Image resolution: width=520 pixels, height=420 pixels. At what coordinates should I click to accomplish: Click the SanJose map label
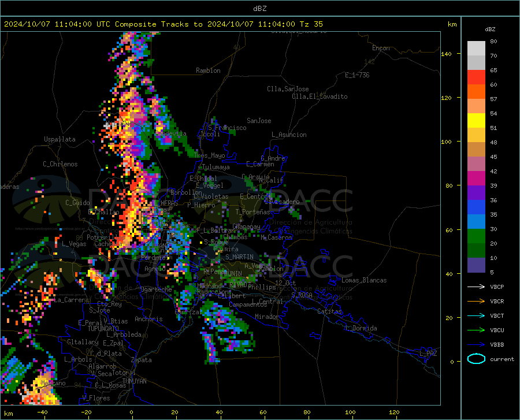[x=259, y=121]
